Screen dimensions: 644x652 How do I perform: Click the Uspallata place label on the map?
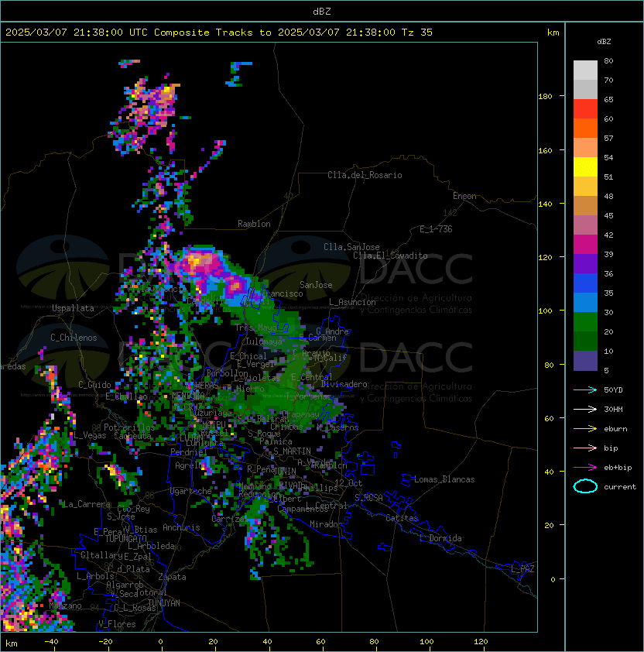(x=73, y=308)
